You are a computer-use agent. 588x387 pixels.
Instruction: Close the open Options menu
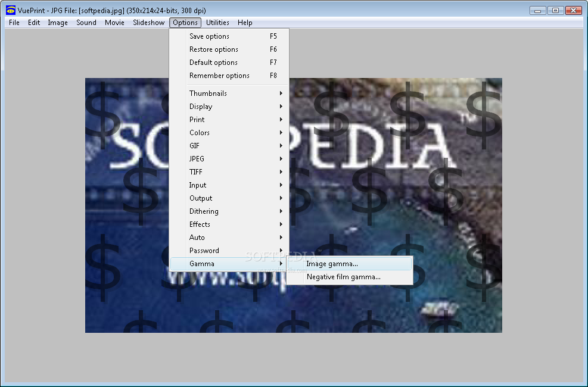(x=185, y=23)
